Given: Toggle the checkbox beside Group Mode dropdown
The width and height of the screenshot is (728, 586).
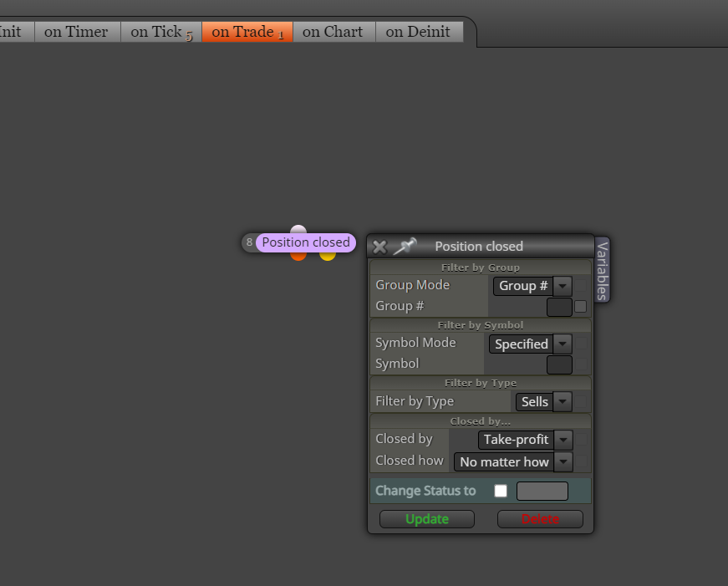Looking at the screenshot, I should 581,286.
